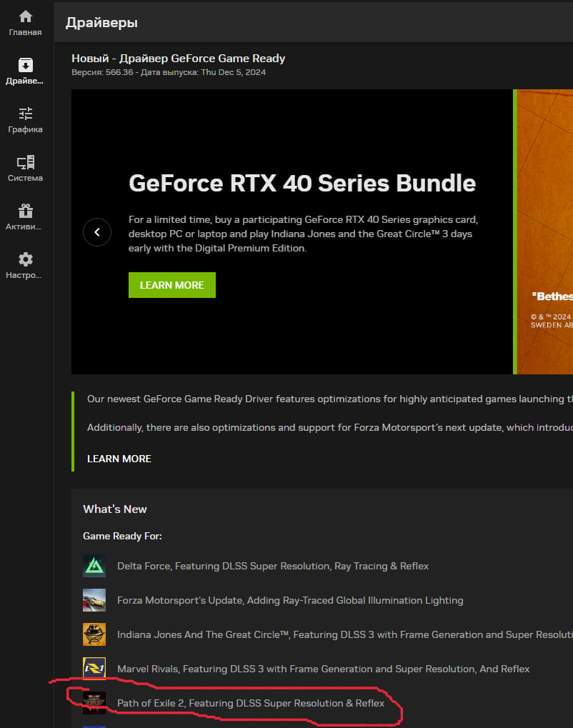Viewport: 573px width, 728px height.
Task: Select the Drivers download icon in sidebar
Action: click(26, 66)
